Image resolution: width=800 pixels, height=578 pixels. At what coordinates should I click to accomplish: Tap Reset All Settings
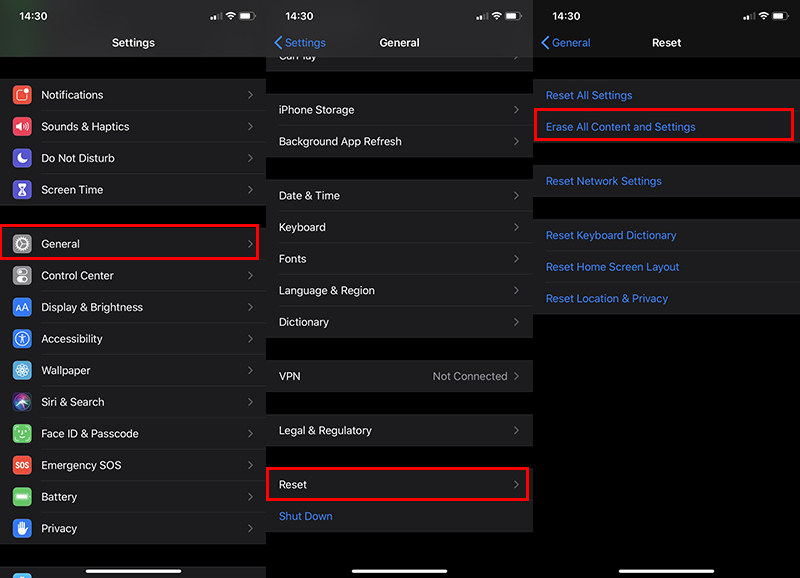589,95
